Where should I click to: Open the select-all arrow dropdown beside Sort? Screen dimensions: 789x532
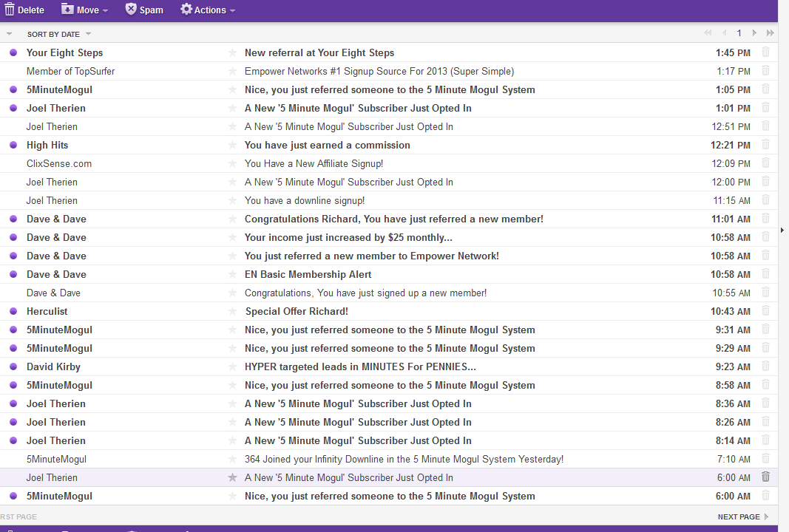(9, 34)
